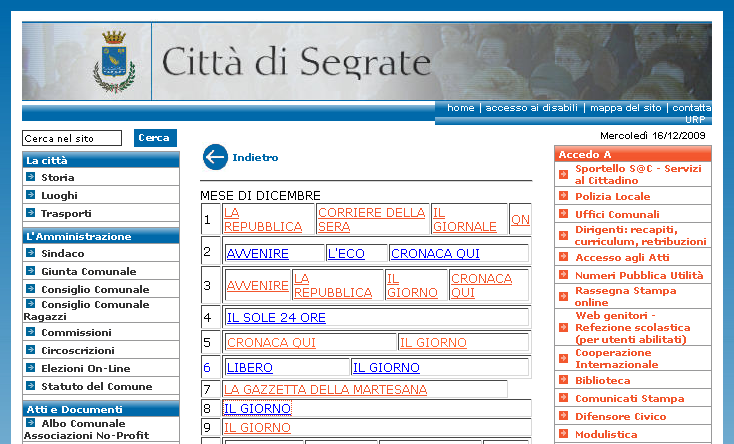Open CRONACA QUI link for day 3
The width and height of the screenshot is (734, 444).
click(482, 285)
